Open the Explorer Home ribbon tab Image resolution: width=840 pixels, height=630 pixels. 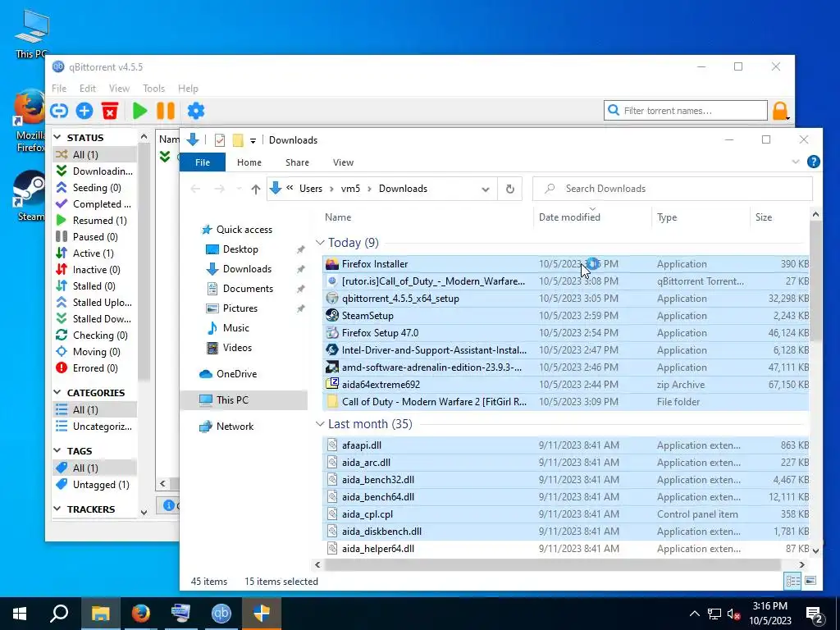tap(249, 162)
